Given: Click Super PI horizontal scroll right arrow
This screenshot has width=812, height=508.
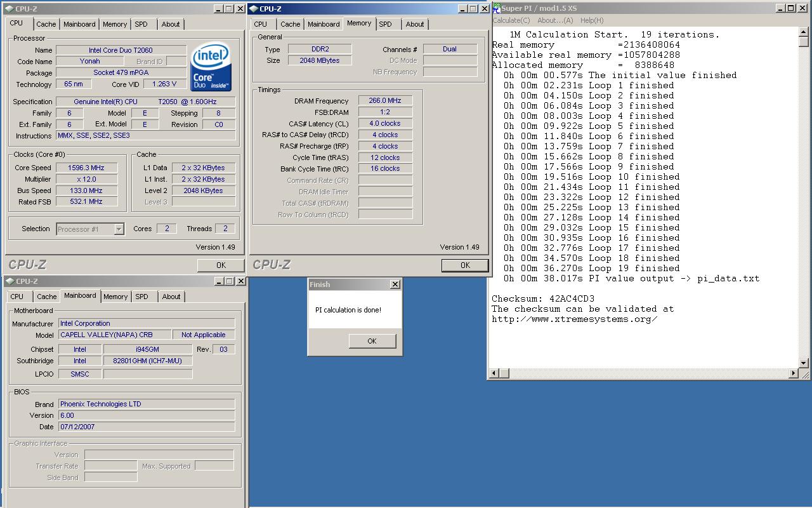Looking at the screenshot, I should click(793, 373).
